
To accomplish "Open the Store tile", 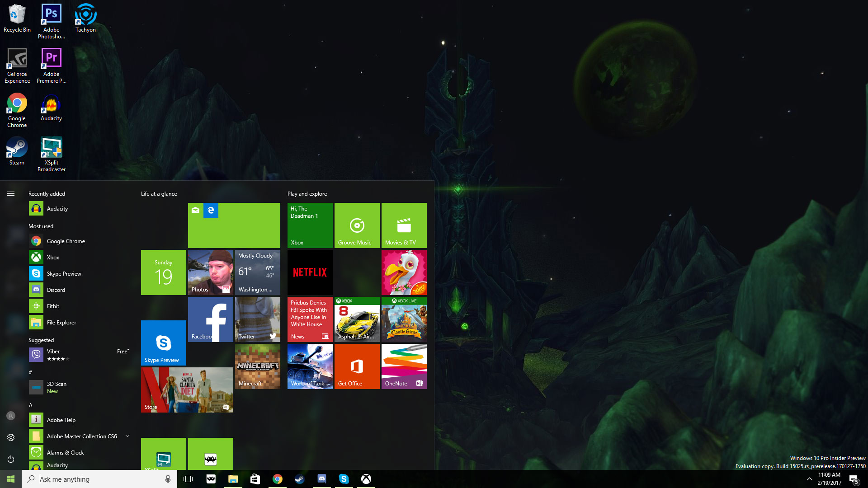I will (x=187, y=390).
